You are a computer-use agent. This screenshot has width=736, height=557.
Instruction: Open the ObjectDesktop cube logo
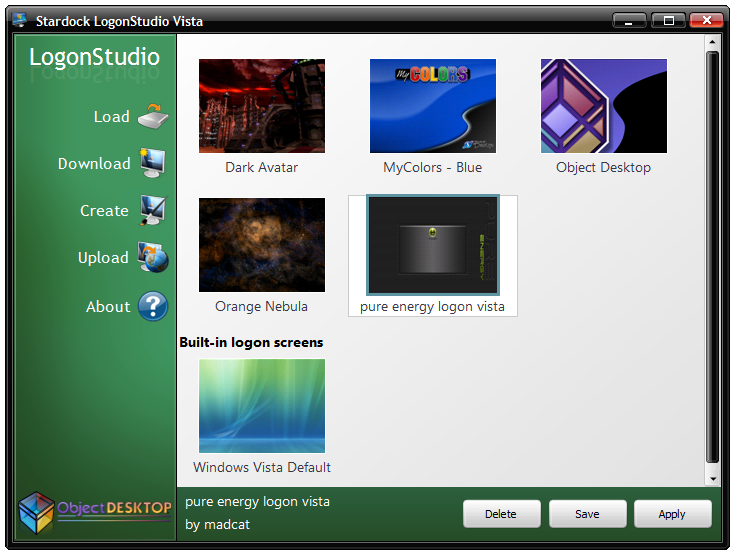(x=36, y=512)
